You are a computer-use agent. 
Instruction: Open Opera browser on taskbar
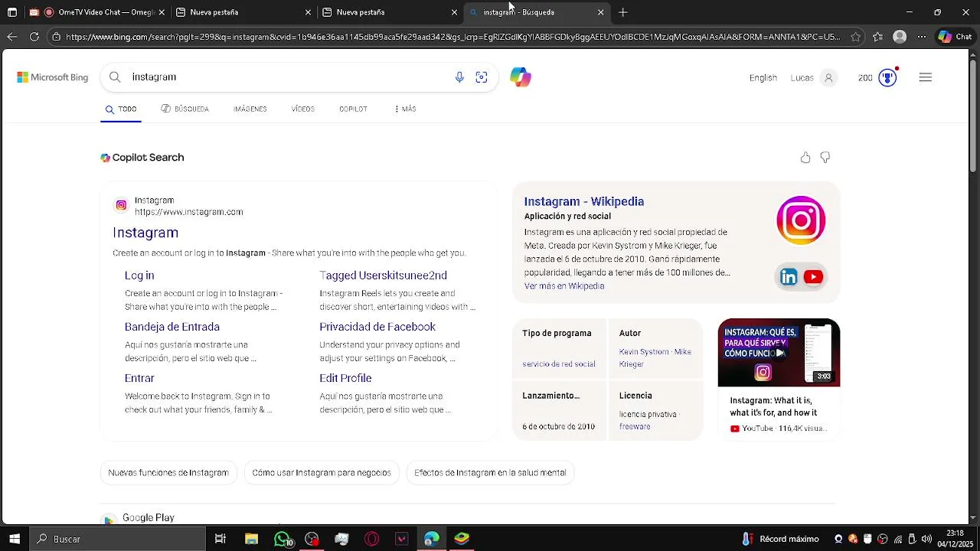(x=372, y=539)
